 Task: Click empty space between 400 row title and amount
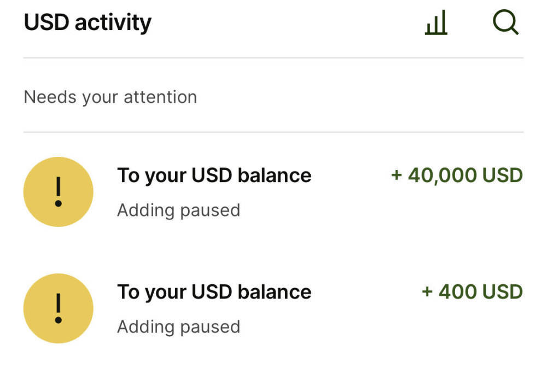(366, 292)
